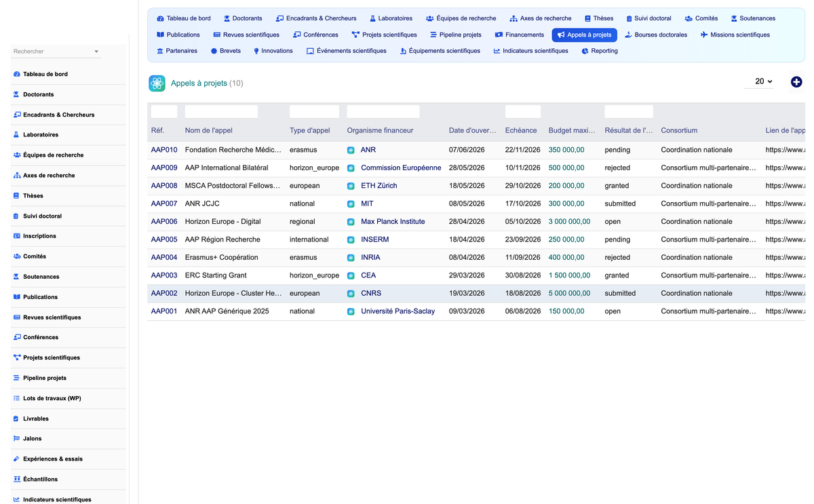Select budget cell 5 000 000,00

570,294
